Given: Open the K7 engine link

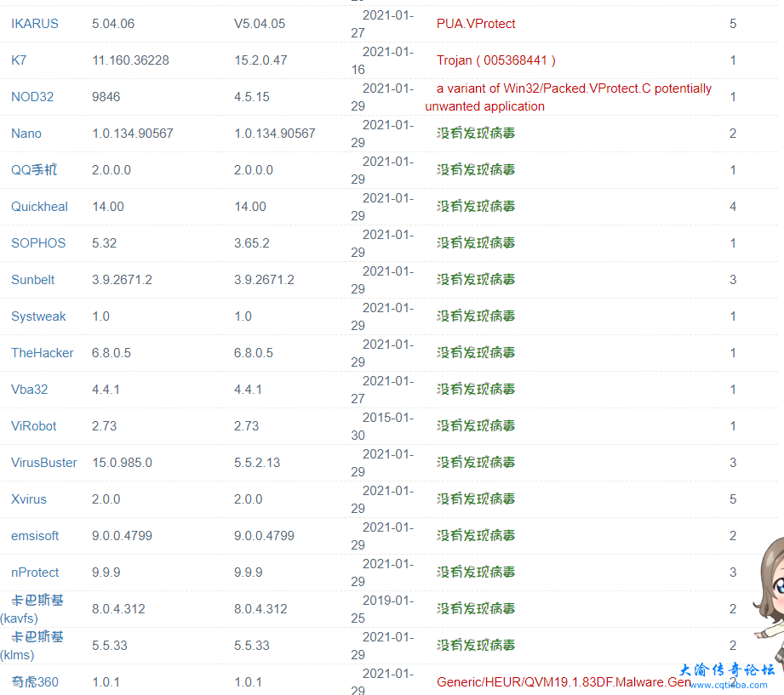Looking at the screenshot, I should click(19, 60).
